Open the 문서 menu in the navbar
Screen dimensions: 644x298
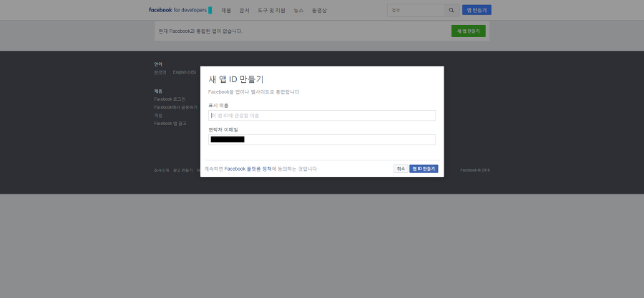pos(245,10)
